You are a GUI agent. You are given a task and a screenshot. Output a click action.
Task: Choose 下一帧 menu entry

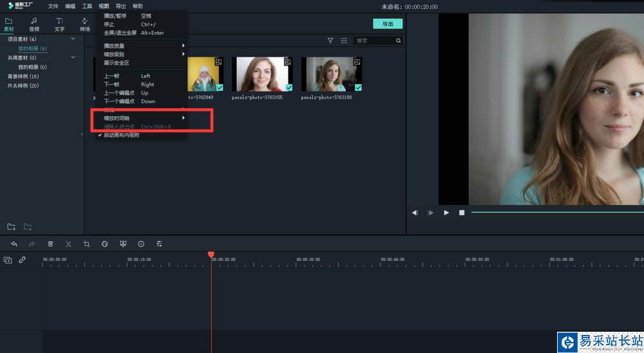[142, 84]
